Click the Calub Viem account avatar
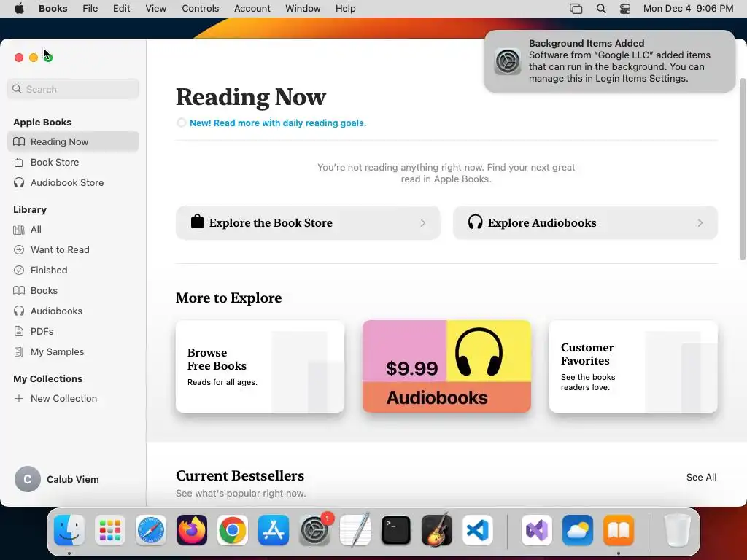 coord(28,479)
